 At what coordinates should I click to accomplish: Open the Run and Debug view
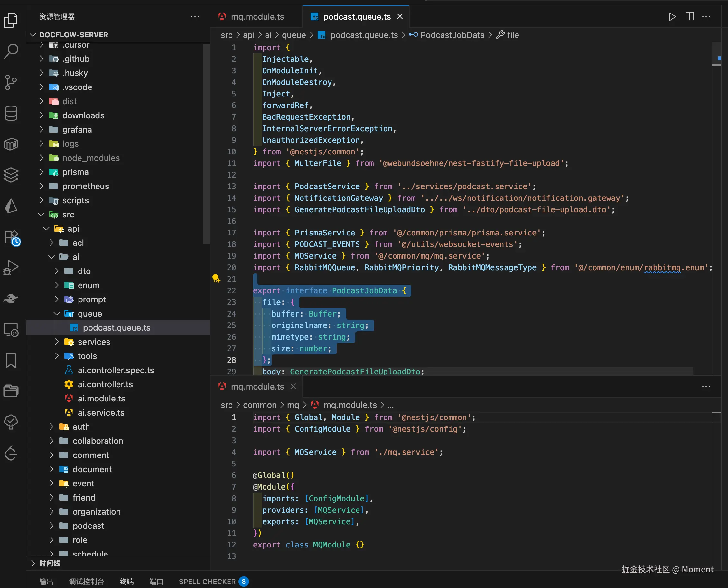click(x=11, y=268)
